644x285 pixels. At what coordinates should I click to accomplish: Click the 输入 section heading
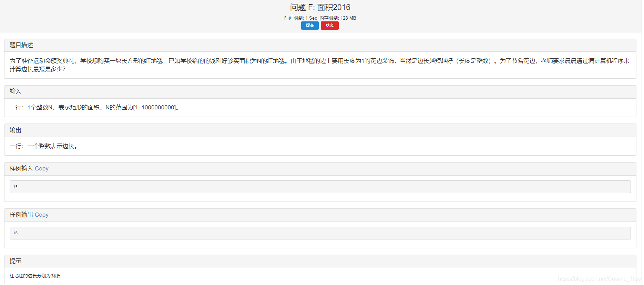point(16,91)
